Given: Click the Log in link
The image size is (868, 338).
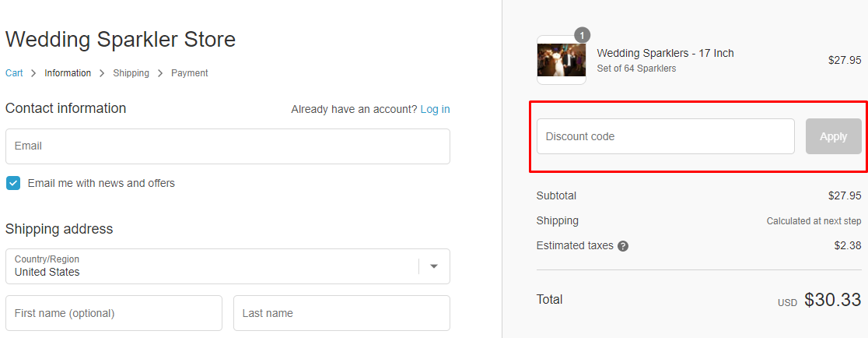Looking at the screenshot, I should pos(435,109).
